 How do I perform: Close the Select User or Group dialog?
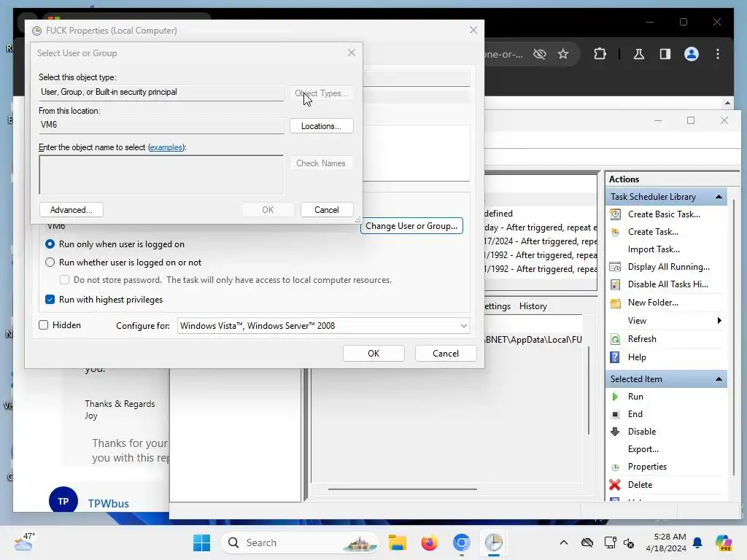coord(351,52)
